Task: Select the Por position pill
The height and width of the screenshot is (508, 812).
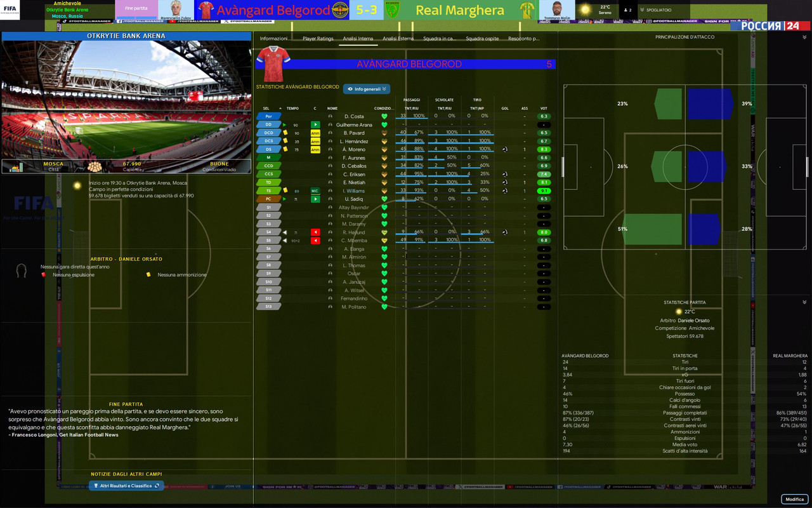Action: (x=268, y=117)
